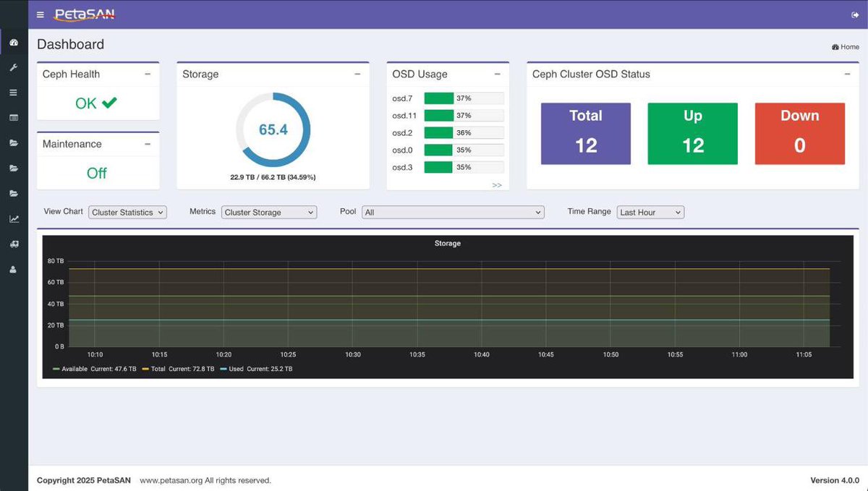The height and width of the screenshot is (491, 868).
Task: Click the osd.11 label
Action: tap(404, 116)
